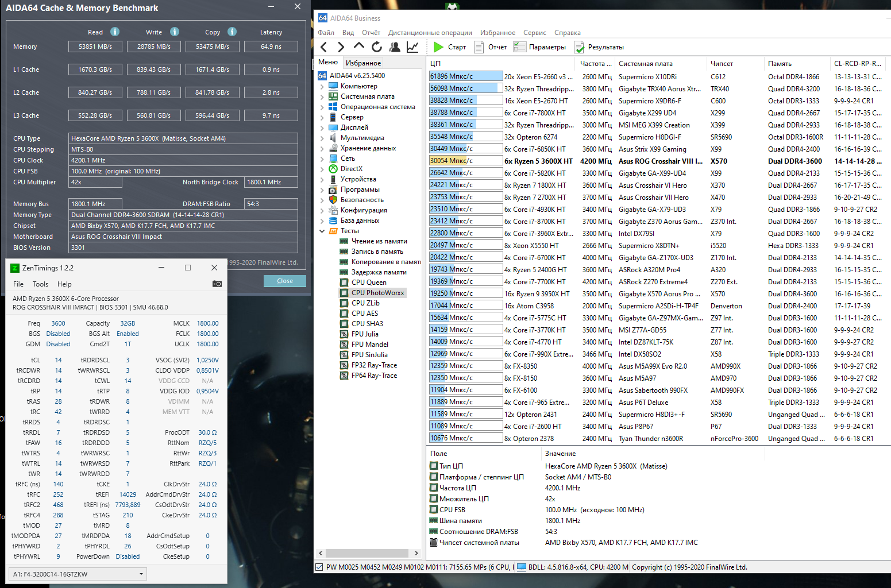Select the 16x Ryzen 9 3950X HT row
This screenshot has height=588, width=891.
point(658,293)
